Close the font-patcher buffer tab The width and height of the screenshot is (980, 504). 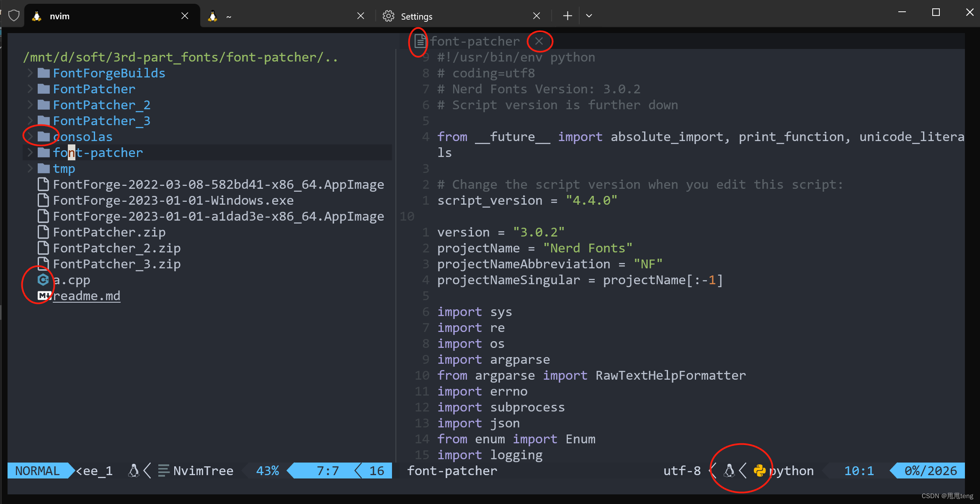[539, 41]
